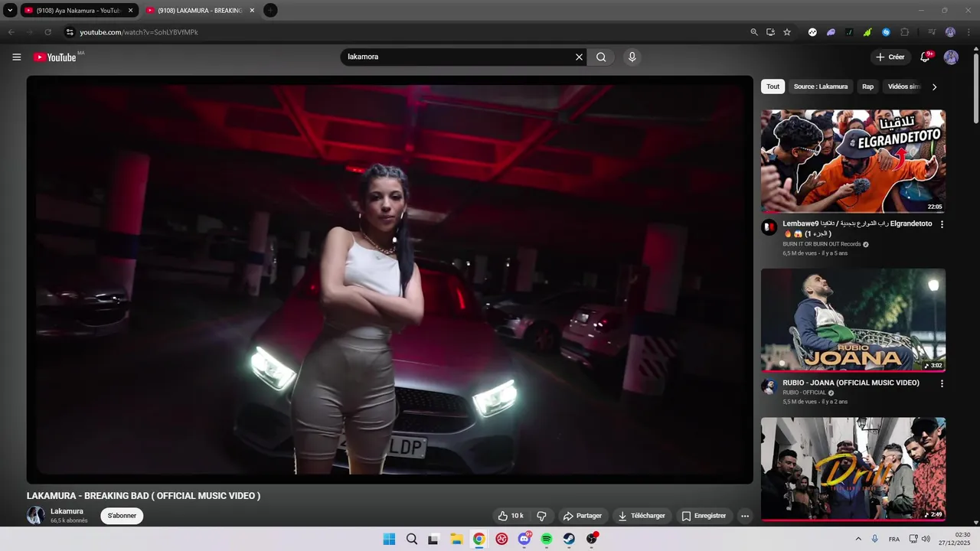Viewport: 980px width, 551px height.
Task: Open options for Lembawe9 Elgrandetoto video
Action: [942, 224]
